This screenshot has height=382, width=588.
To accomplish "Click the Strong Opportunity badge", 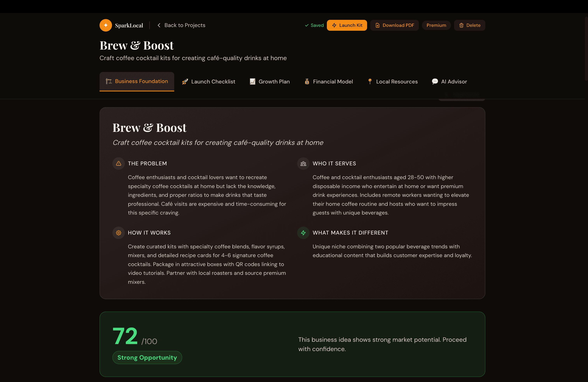I will (147, 357).
